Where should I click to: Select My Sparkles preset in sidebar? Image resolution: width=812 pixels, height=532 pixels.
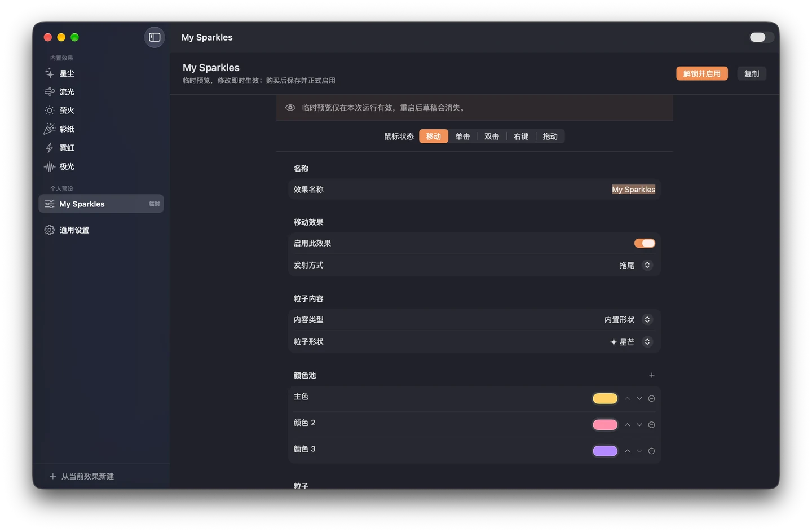(x=101, y=204)
